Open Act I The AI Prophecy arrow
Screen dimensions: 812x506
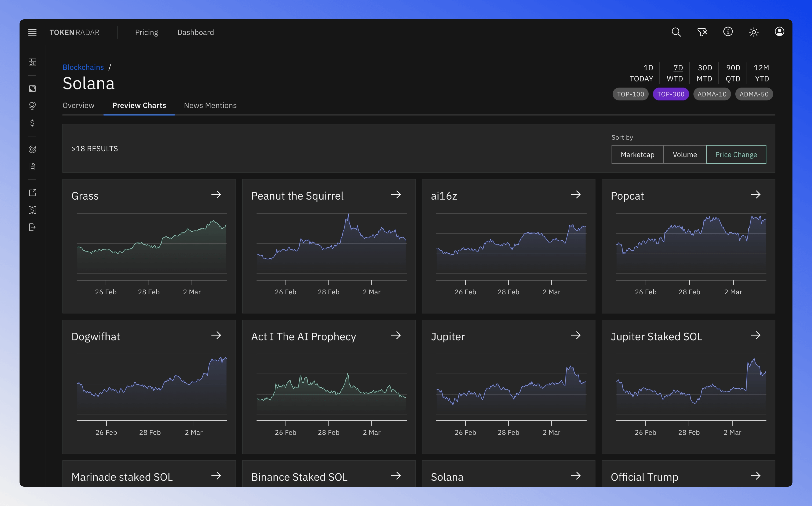396,335
